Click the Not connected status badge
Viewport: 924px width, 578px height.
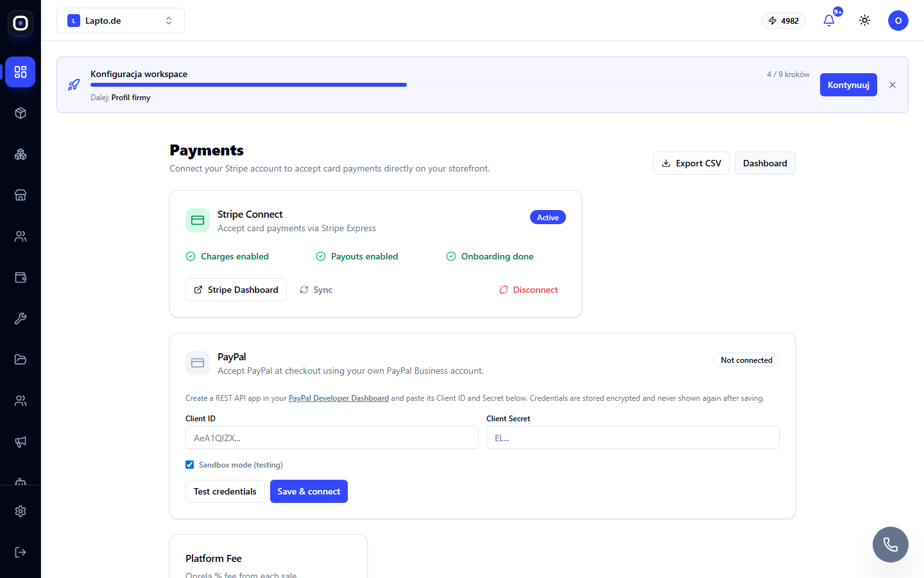click(x=746, y=360)
